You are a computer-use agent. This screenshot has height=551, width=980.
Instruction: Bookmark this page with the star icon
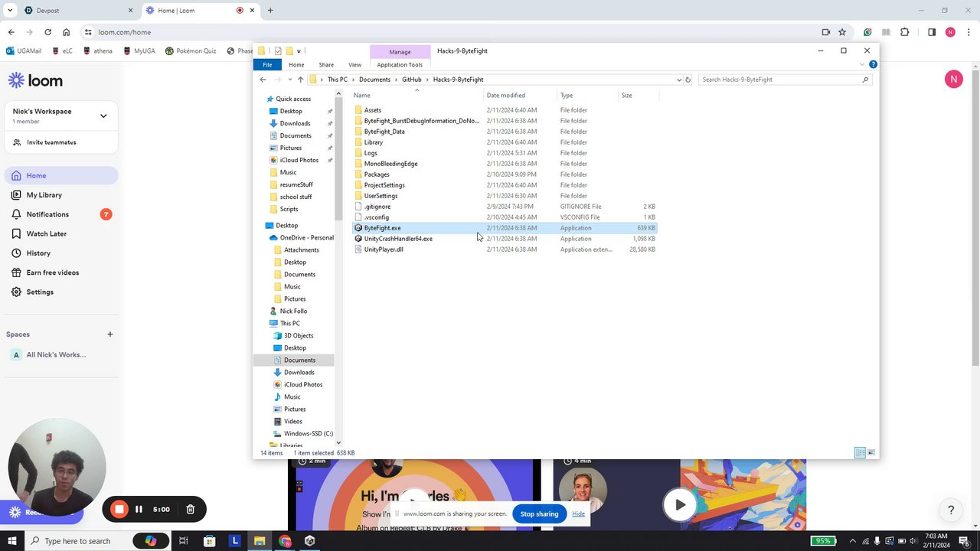point(842,32)
